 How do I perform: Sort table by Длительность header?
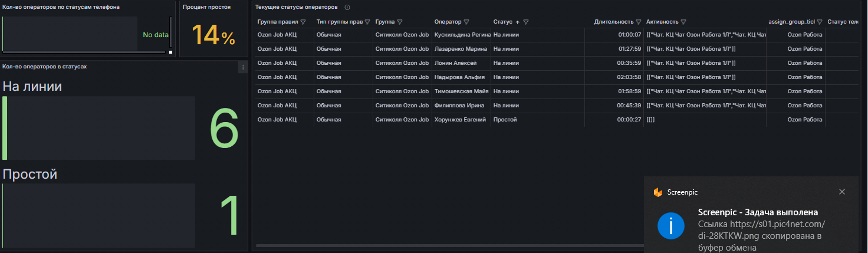[613, 22]
